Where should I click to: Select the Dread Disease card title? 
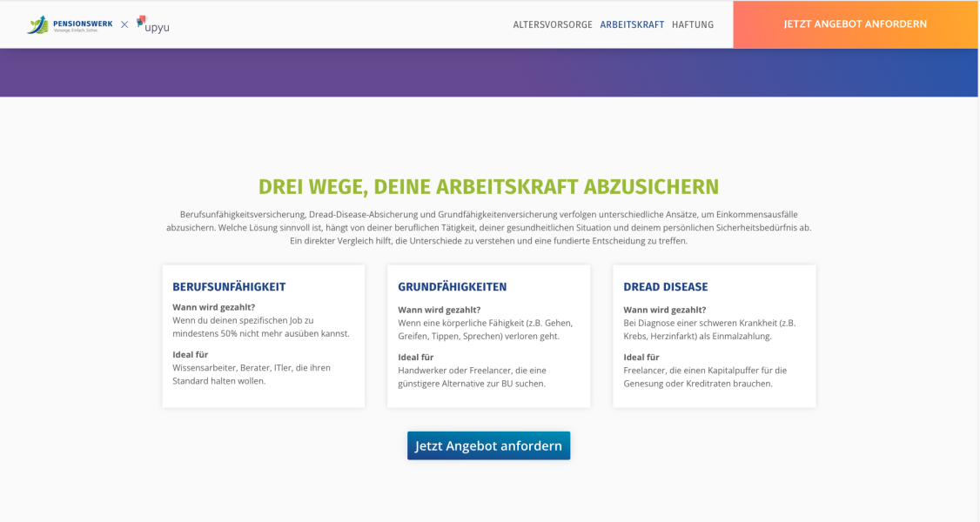666,287
